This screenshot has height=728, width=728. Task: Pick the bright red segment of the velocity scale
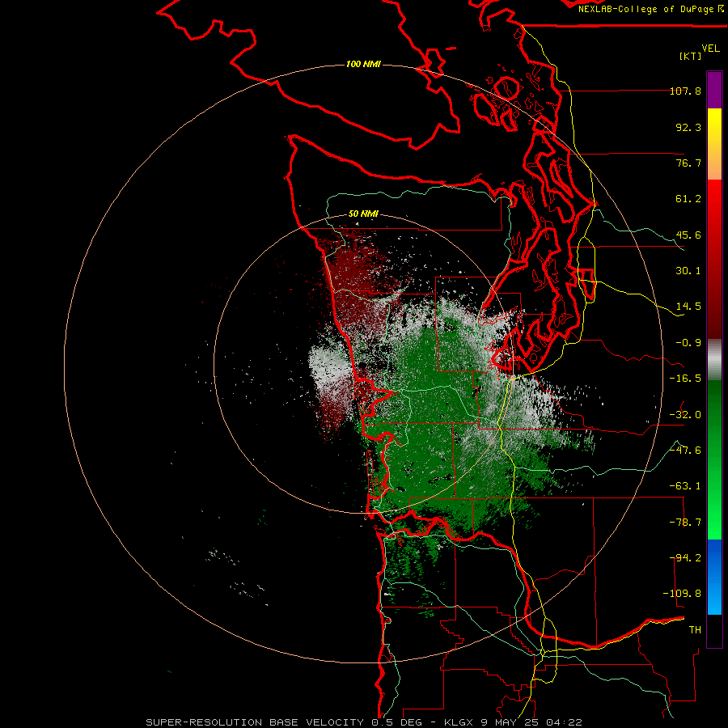(714, 205)
